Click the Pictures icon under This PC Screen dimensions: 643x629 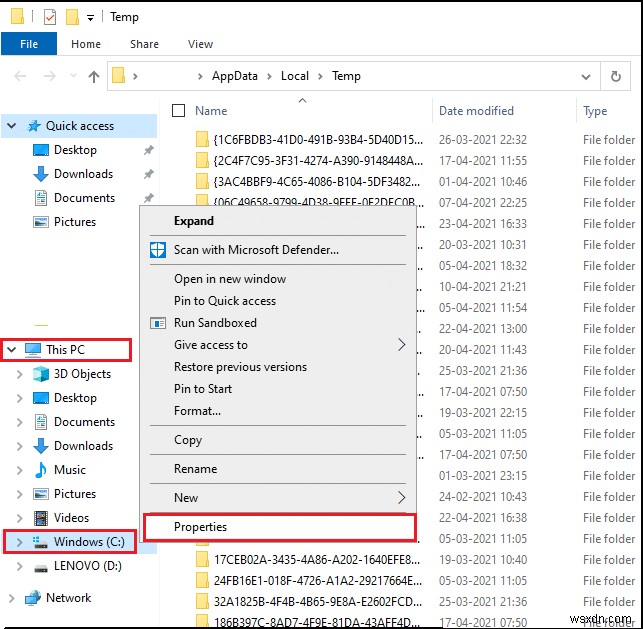[x=41, y=494]
